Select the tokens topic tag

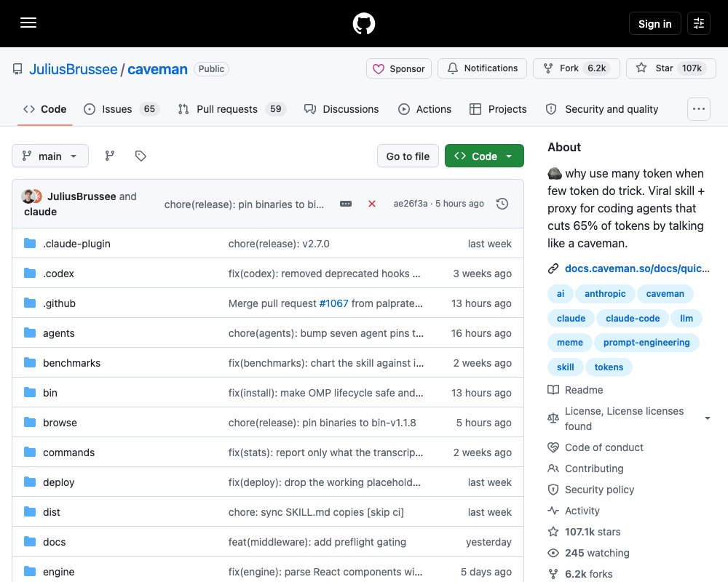click(609, 367)
